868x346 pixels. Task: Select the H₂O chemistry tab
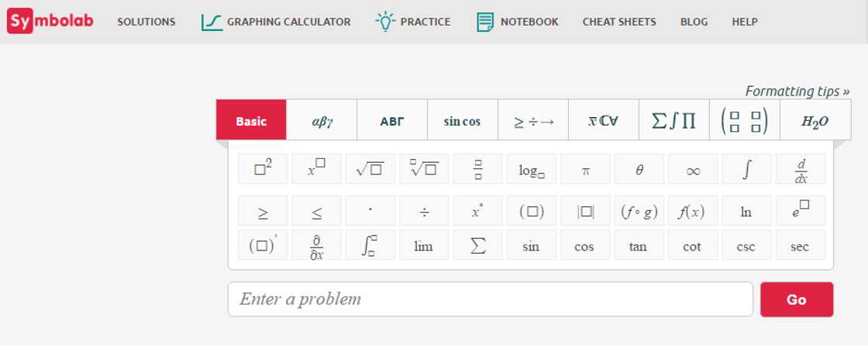click(x=815, y=120)
